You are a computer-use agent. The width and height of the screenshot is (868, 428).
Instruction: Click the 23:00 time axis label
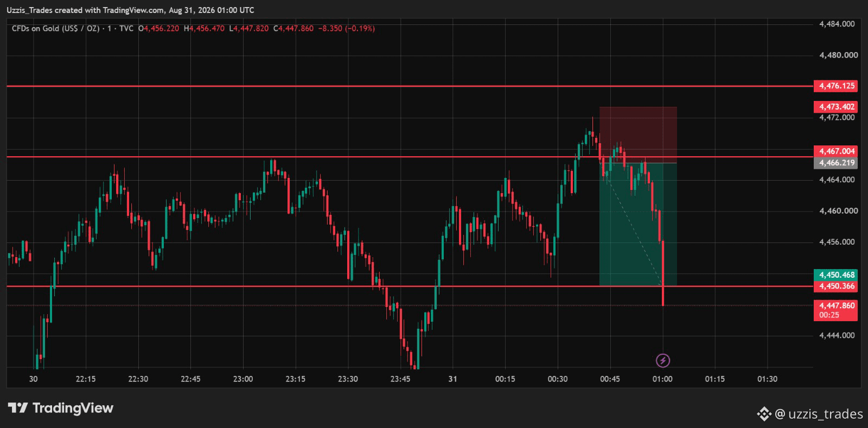click(x=243, y=379)
